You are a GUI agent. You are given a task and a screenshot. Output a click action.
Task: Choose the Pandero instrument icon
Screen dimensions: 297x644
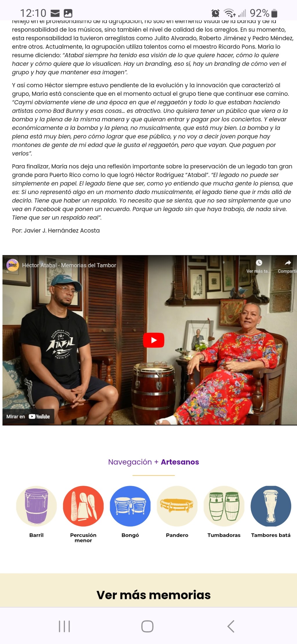[x=177, y=506]
